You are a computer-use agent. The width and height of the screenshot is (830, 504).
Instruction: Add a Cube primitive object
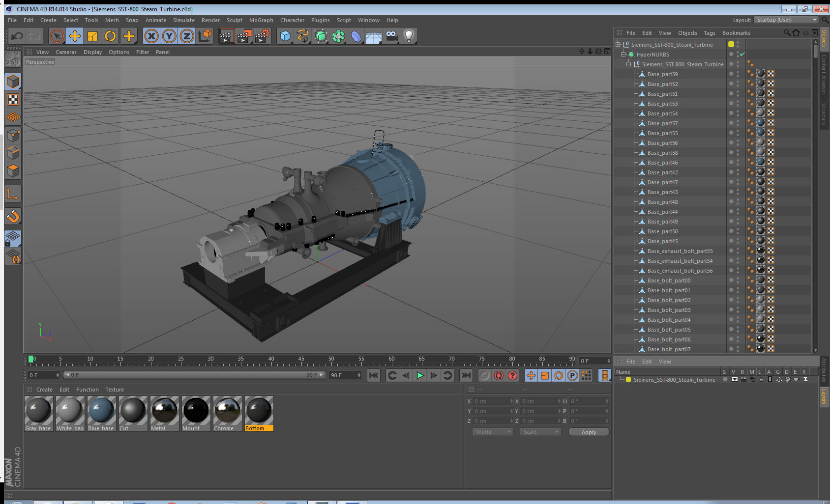point(285,36)
